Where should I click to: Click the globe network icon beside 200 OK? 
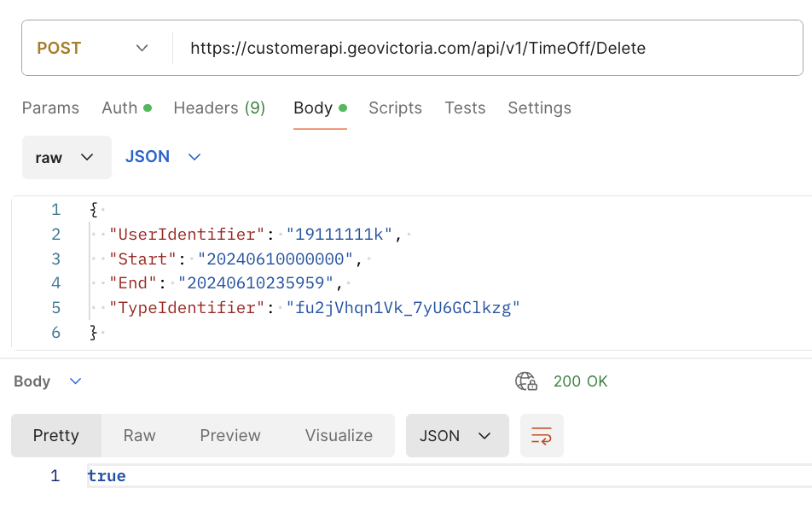[526, 381]
